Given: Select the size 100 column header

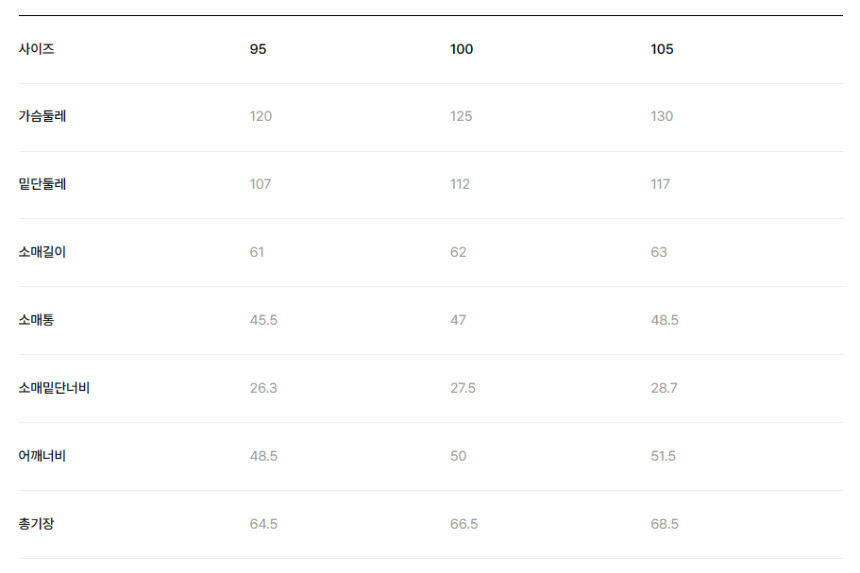Looking at the screenshot, I should (461, 49).
